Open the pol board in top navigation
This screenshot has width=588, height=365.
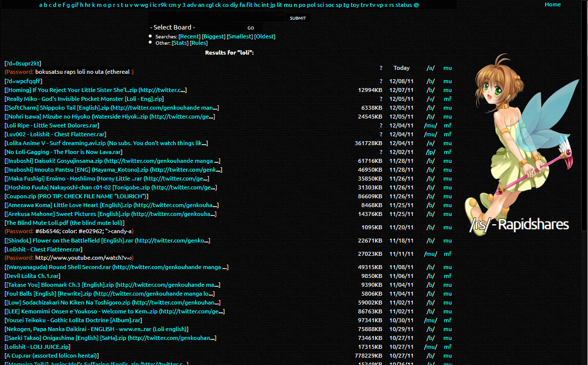coord(311,5)
